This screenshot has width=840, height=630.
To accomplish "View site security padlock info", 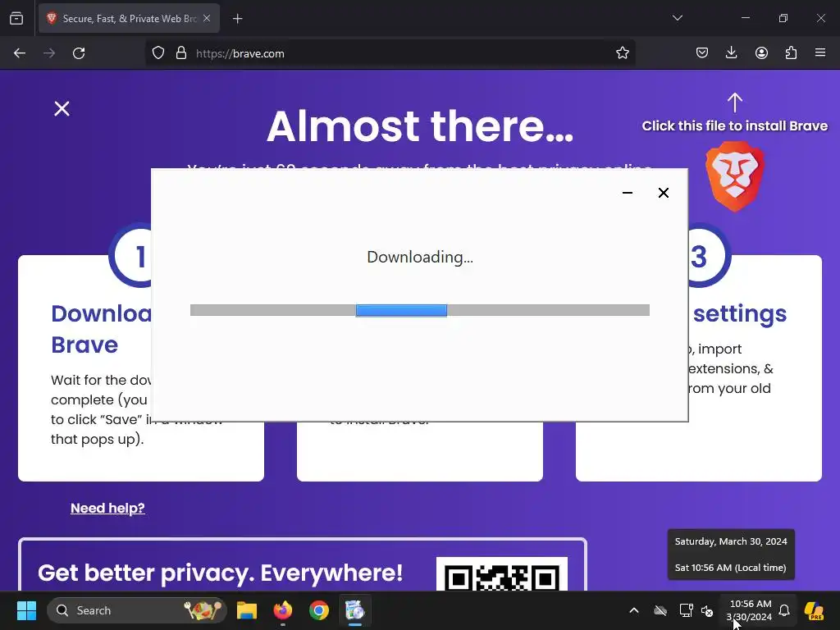I will tap(181, 53).
